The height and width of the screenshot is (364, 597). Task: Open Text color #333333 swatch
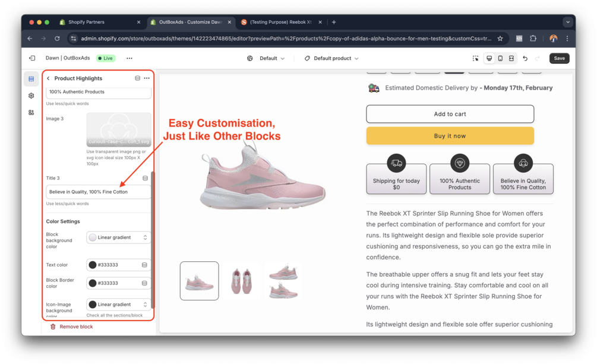93,265
